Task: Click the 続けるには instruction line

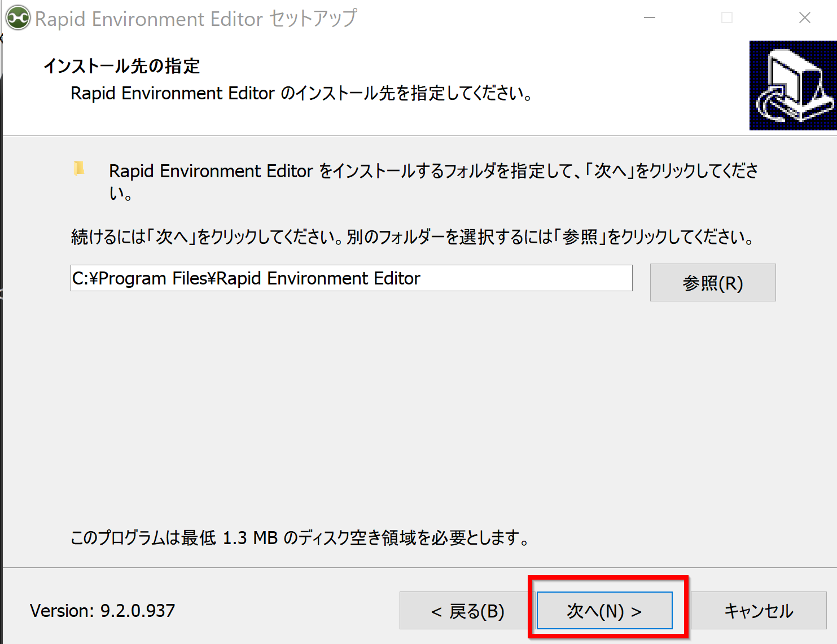Action: tap(413, 237)
